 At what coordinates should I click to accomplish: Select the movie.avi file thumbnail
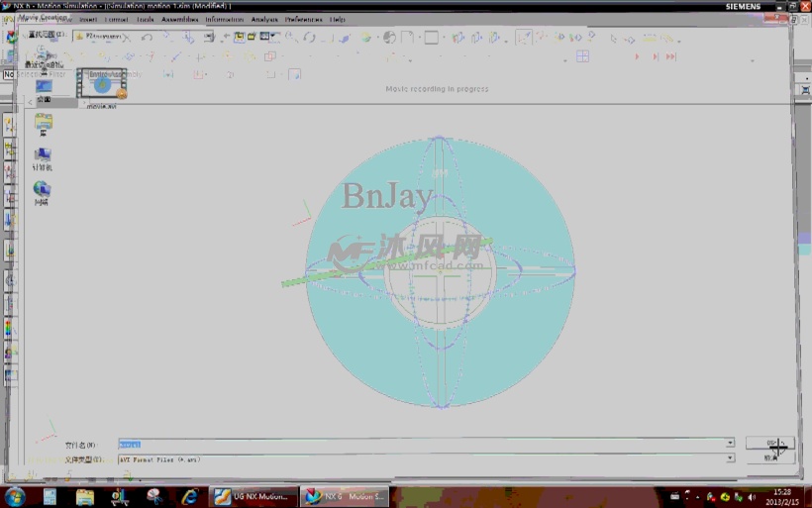point(102,84)
